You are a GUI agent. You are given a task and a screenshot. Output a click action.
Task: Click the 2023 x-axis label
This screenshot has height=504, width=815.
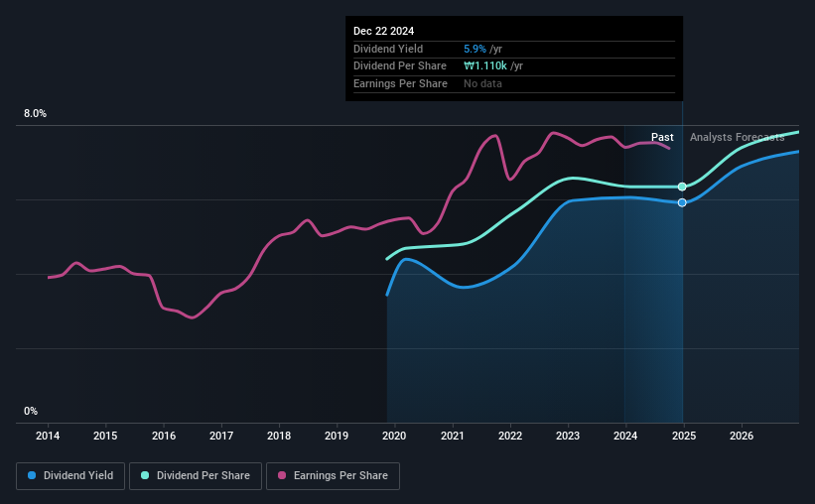568,436
